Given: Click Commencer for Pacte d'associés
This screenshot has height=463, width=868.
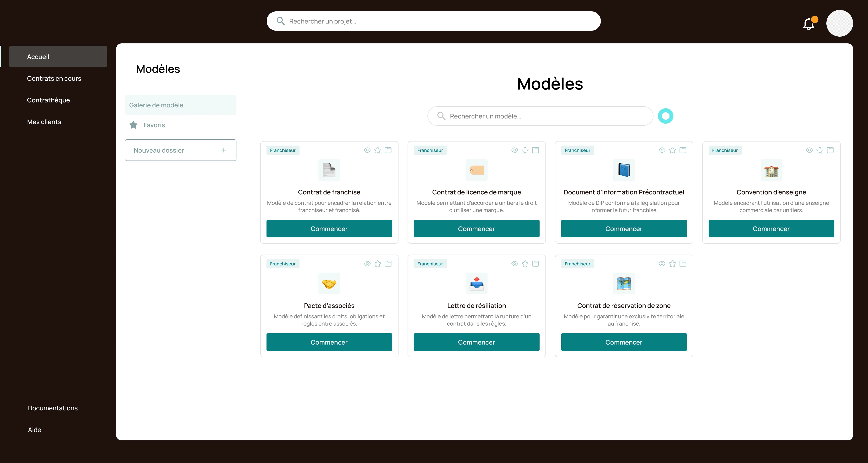Looking at the screenshot, I should pos(329,342).
